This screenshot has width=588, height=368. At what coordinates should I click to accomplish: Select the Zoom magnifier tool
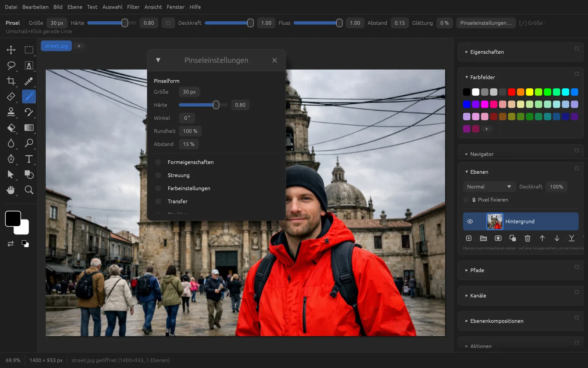29,190
